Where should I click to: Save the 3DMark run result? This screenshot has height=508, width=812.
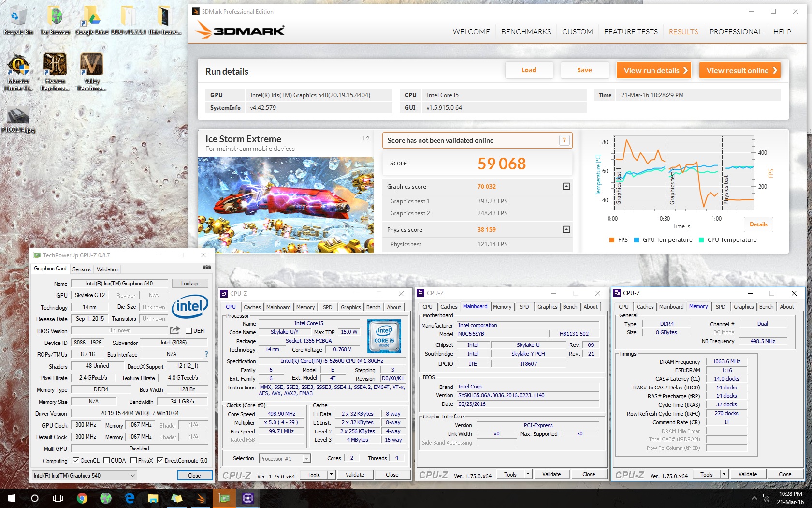(584, 70)
